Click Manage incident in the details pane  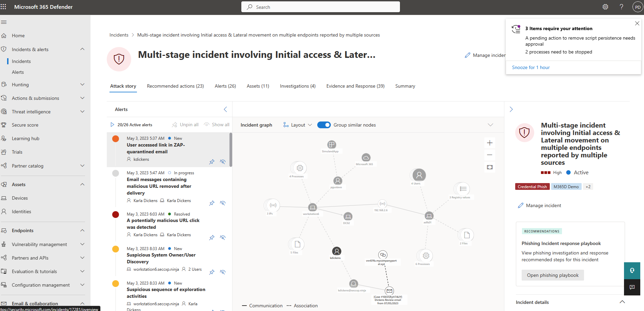pos(540,205)
